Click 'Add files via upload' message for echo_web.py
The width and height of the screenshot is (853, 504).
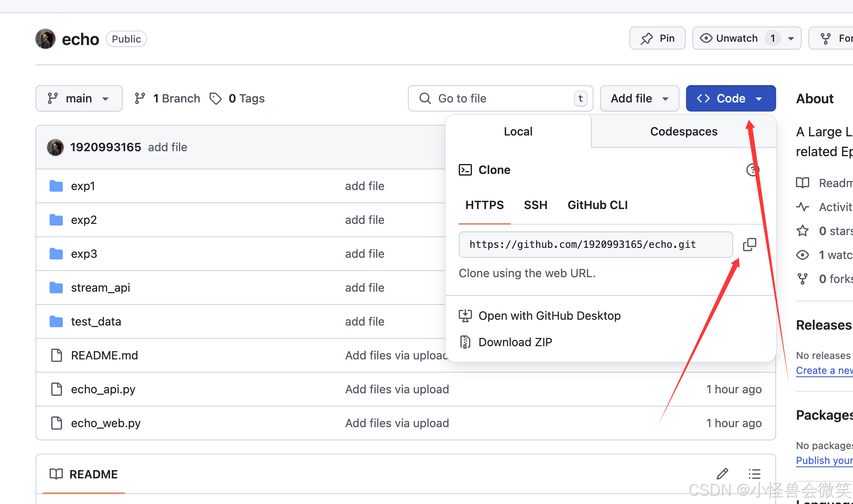[397, 423]
